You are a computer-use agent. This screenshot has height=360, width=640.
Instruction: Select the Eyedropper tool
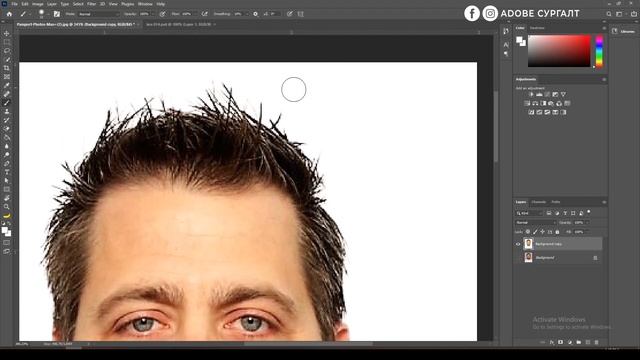click(7, 85)
